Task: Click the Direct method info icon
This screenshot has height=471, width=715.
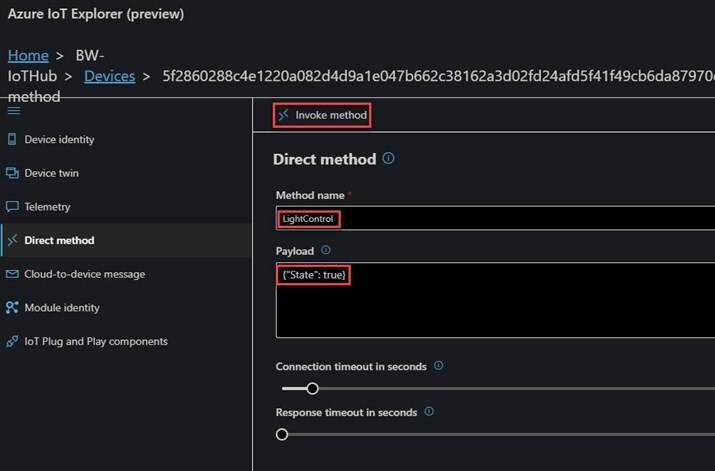Action: point(388,158)
